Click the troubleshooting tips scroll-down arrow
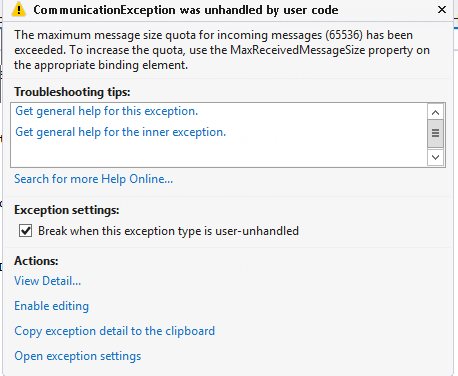Viewport: 458px width, 376px height. click(435, 157)
